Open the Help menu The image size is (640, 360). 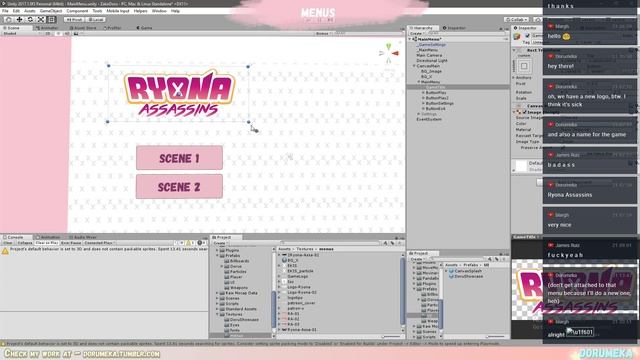[175, 11]
